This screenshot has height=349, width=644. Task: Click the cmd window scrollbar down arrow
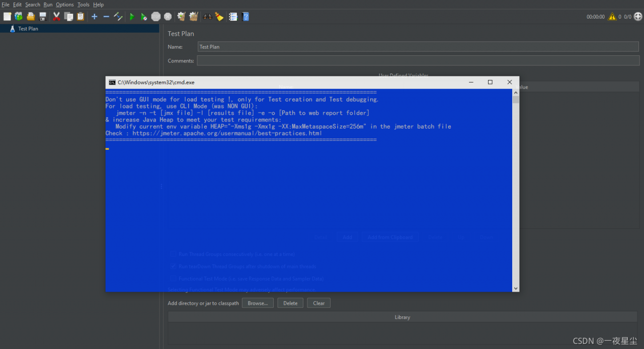516,288
